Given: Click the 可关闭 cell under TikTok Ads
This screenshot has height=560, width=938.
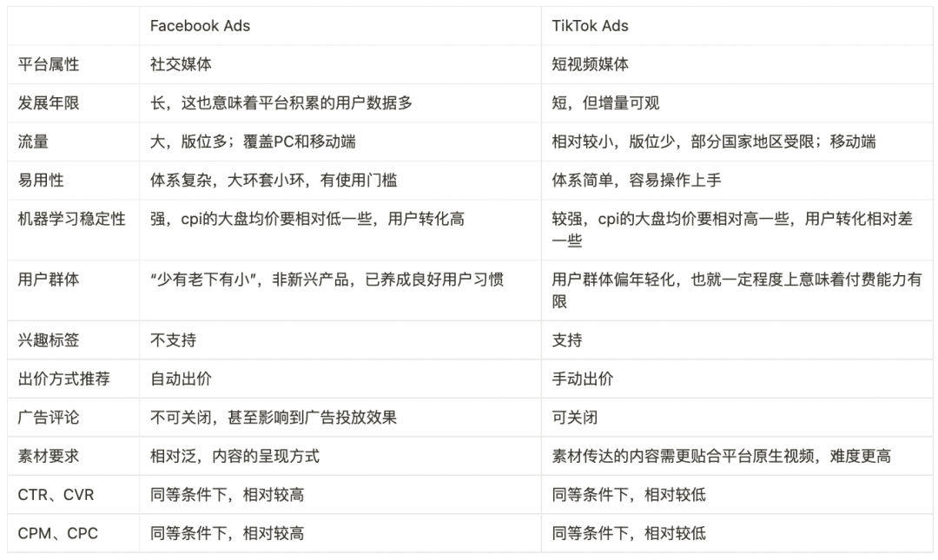Looking at the screenshot, I should click(574, 418).
